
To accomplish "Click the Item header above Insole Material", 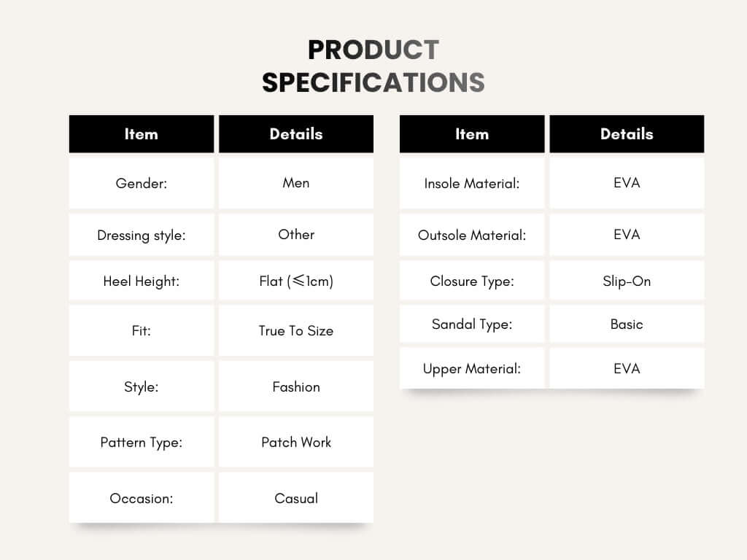I will pyautogui.click(x=471, y=134).
